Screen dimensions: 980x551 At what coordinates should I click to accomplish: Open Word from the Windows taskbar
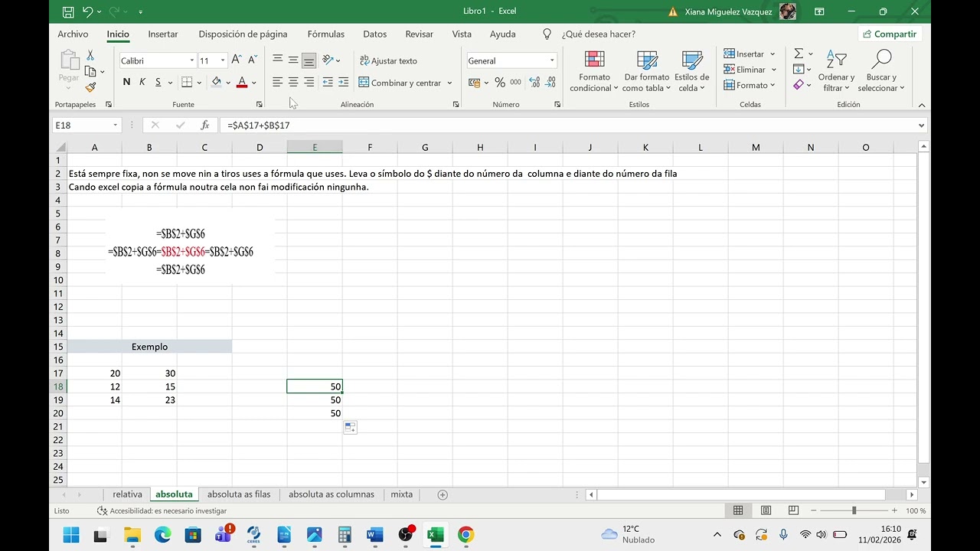374,534
